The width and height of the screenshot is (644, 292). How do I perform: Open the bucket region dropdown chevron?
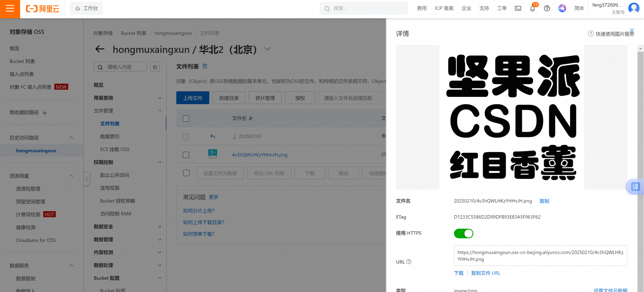click(267, 49)
